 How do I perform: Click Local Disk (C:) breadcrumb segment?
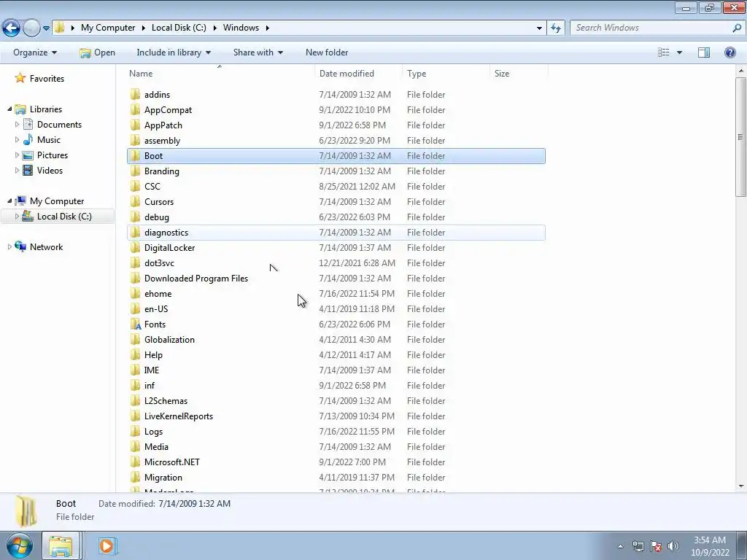tap(179, 28)
